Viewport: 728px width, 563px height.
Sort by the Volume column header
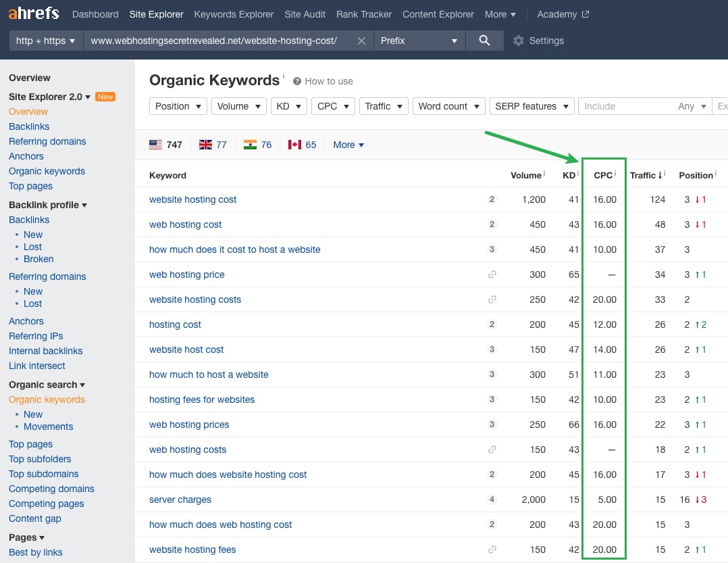pos(527,175)
